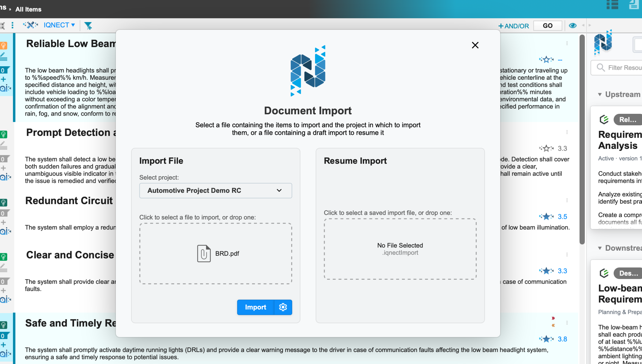Viewport: 642px width, 364px height.
Task: Click the plus icon on Reliable Low Beam row
Action: click(3, 79)
